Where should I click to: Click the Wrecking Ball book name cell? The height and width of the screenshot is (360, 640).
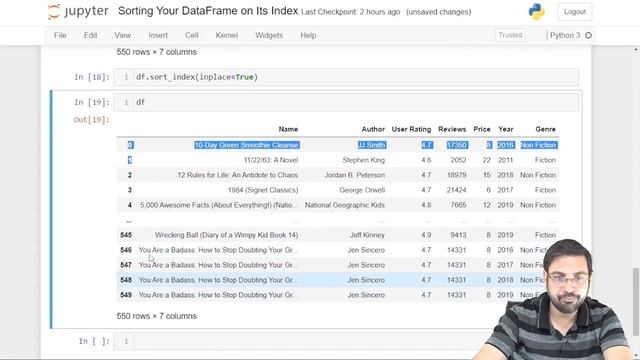(x=227, y=235)
